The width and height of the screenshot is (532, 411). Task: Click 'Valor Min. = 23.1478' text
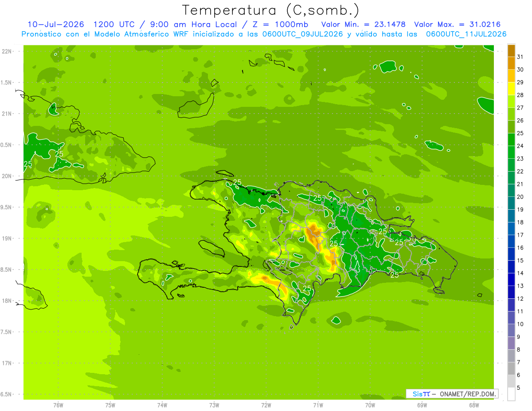click(363, 24)
